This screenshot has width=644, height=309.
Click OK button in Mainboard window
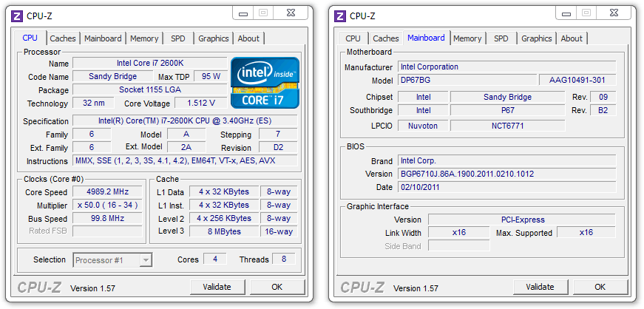(600, 287)
